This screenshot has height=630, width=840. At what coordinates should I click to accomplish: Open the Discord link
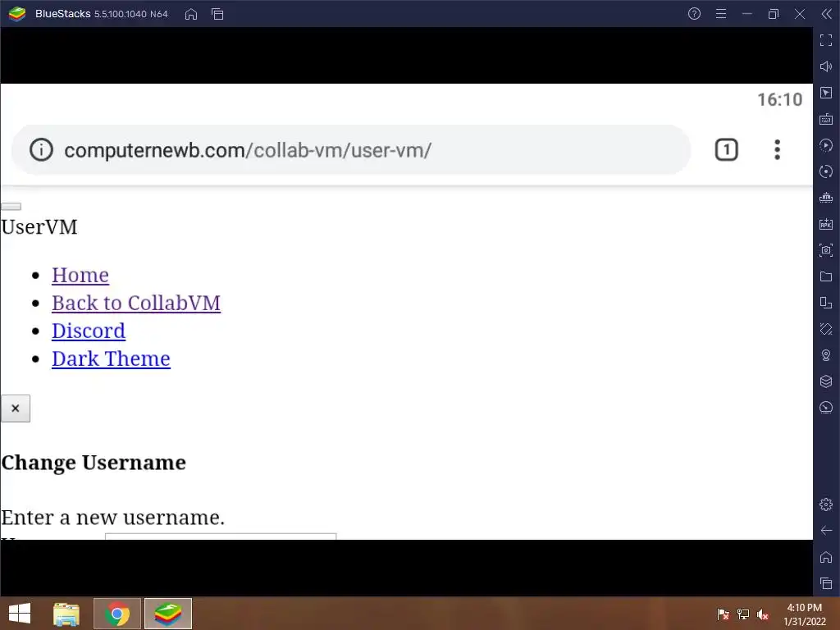click(x=89, y=331)
